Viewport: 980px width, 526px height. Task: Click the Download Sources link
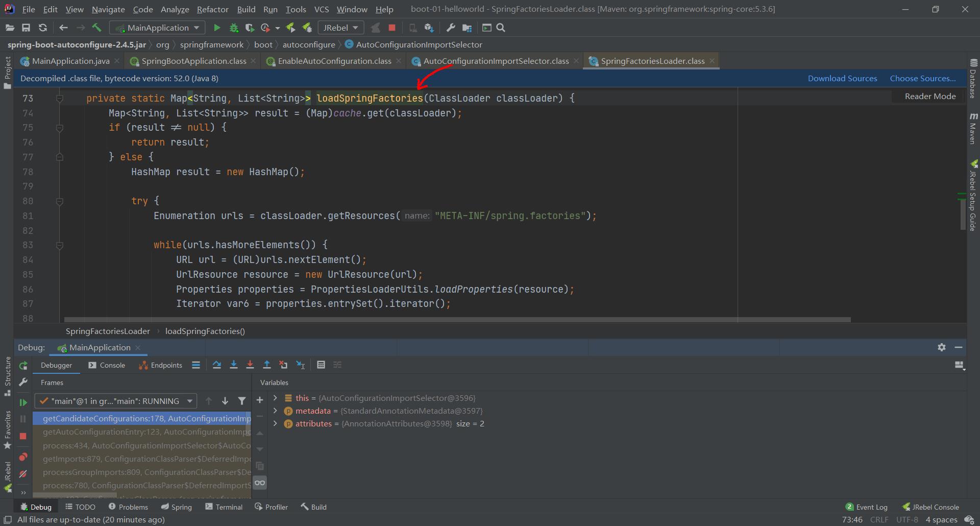[842, 78]
